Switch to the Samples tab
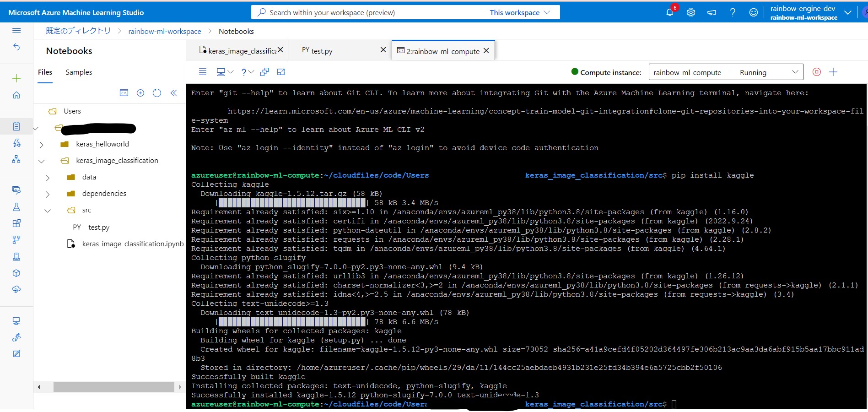The image size is (868, 412). [79, 72]
